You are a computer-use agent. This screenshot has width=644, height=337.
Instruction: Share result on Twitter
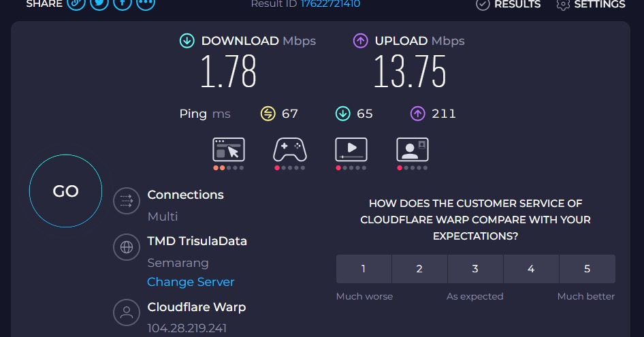coord(99,3)
